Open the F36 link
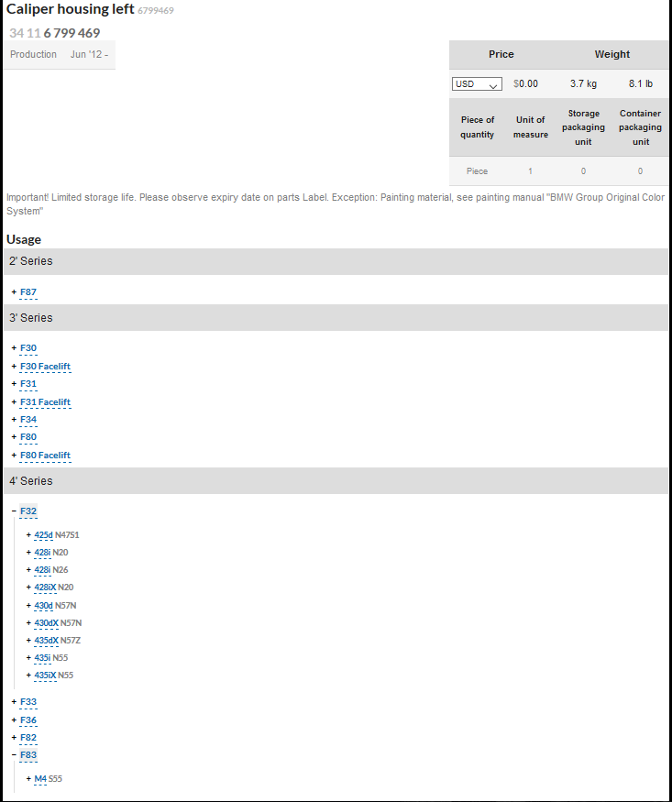Viewport: 672px width, 802px height. coord(28,720)
